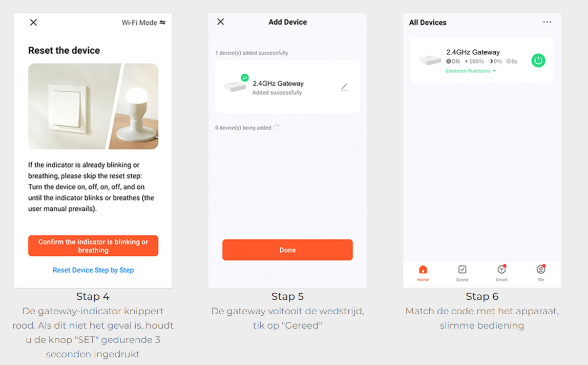Tap Confirm the indicator is blinking button
This screenshot has width=588, height=365.
coord(93,246)
